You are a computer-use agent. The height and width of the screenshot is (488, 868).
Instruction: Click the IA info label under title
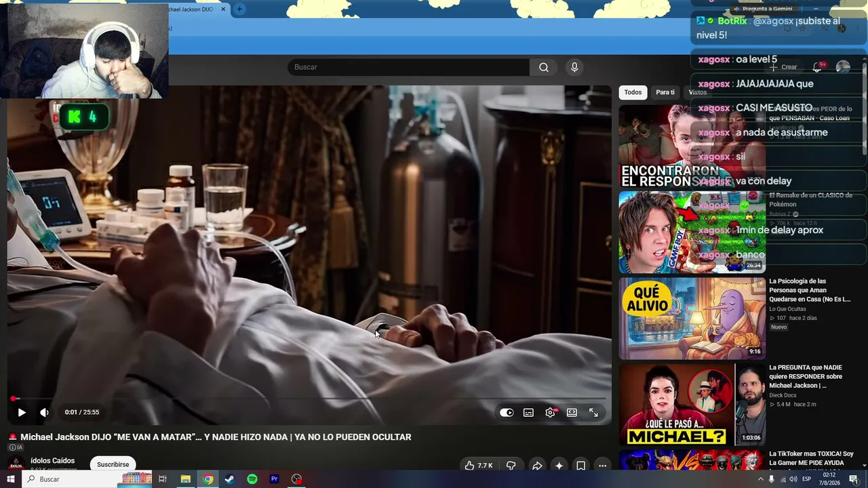(16, 447)
